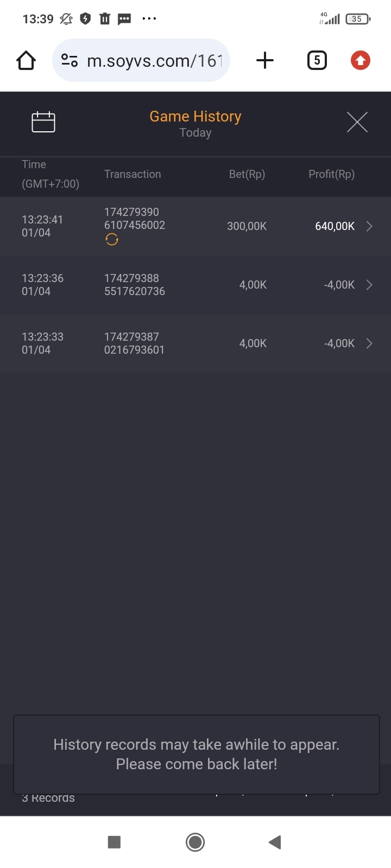The image size is (391, 868).
Task: Expand details of the 13:23:36 record
Action: coord(369,285)
